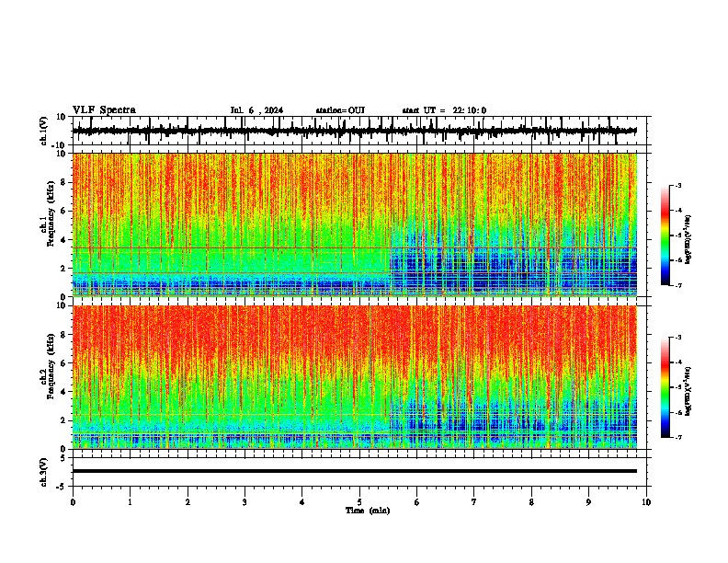Click the ch.1 spectrogram color scale bar

[x=665, y=236]
